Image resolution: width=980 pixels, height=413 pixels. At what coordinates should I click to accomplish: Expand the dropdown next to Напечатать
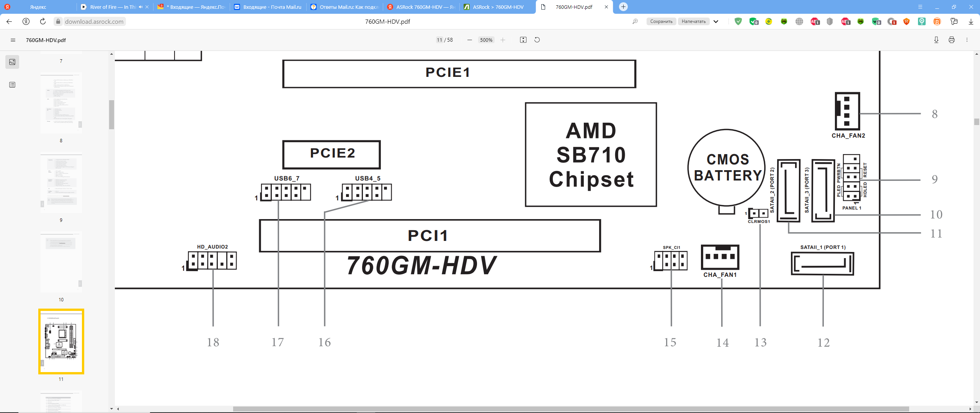tap(716, 21)
